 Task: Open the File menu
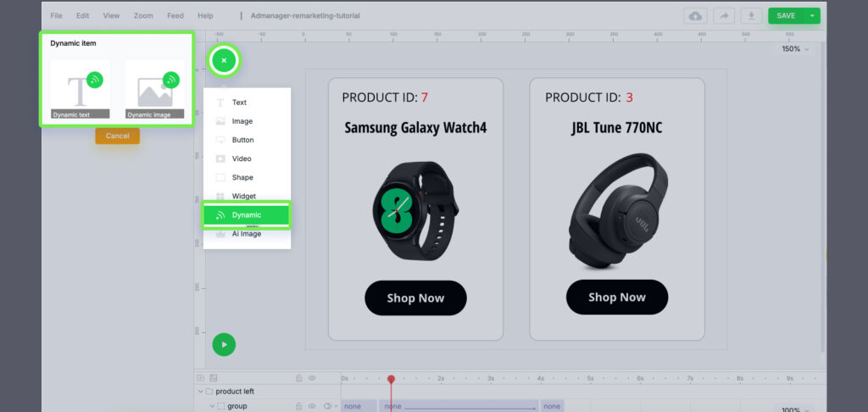[56, 15]
